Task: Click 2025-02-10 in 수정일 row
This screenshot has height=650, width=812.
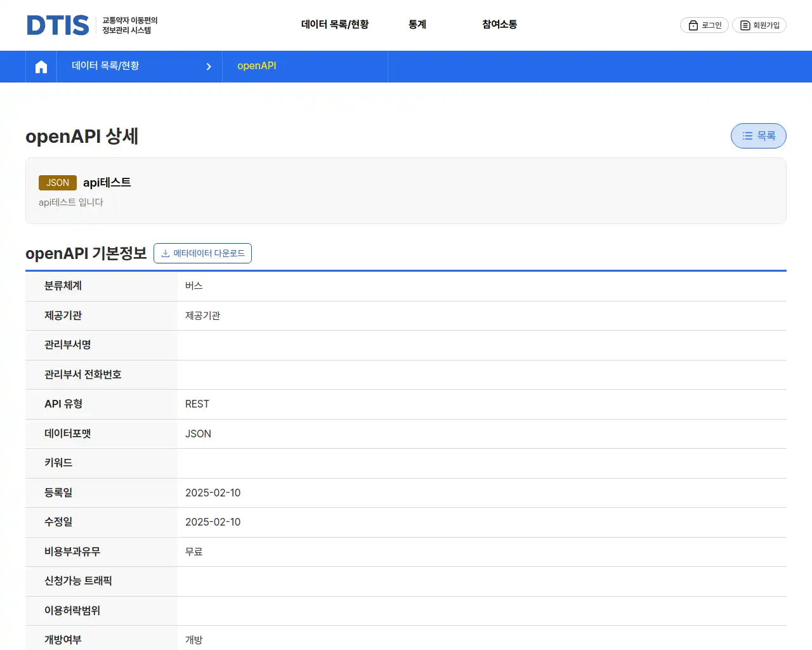Action: tap(213, 522)
